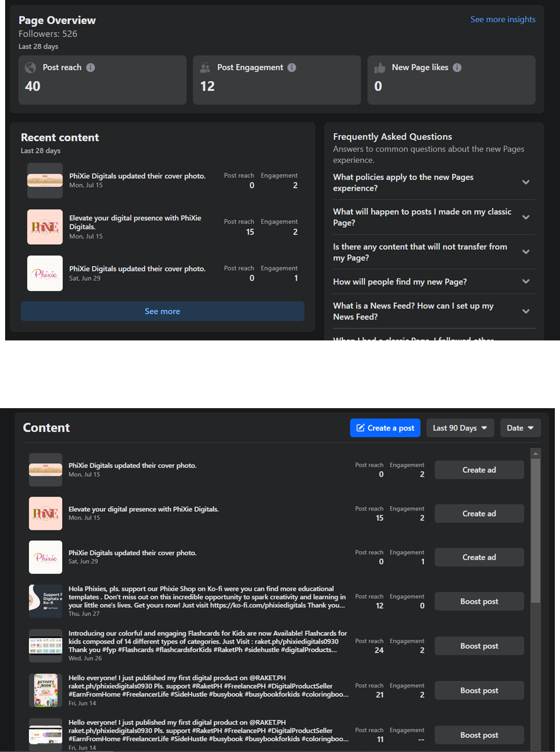
Task: Select 'Elevate your digital presence with PhiXie Digitals.' in Content list
Action: 143,509
